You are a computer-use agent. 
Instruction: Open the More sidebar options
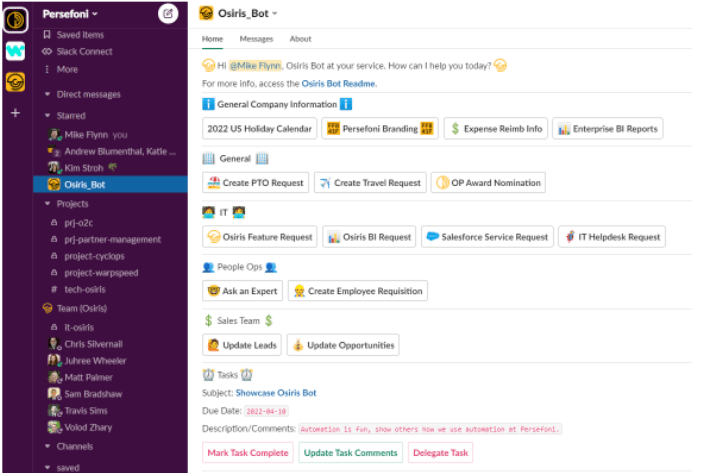[x=60, y=69]
